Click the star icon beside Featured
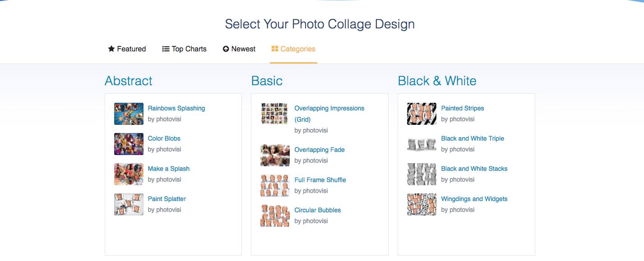Viewport: 644px width, 261px height. 111,49
